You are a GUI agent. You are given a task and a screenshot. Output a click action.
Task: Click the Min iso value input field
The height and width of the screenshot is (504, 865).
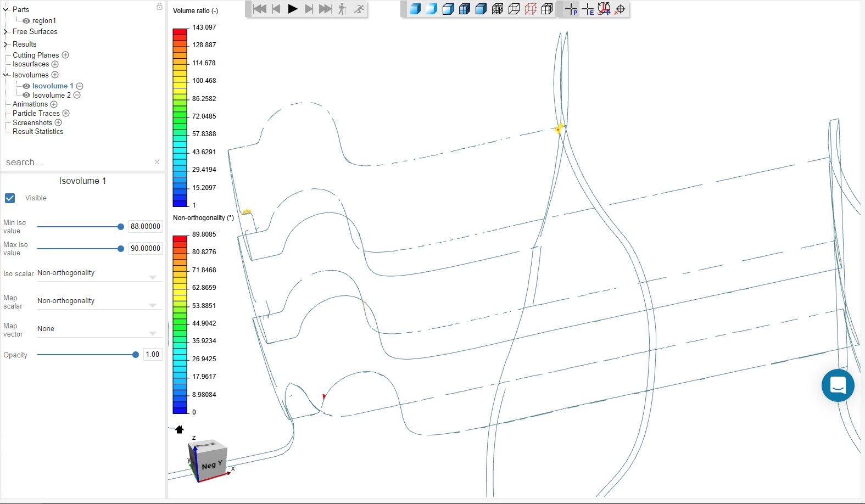(x=145, y=226)
